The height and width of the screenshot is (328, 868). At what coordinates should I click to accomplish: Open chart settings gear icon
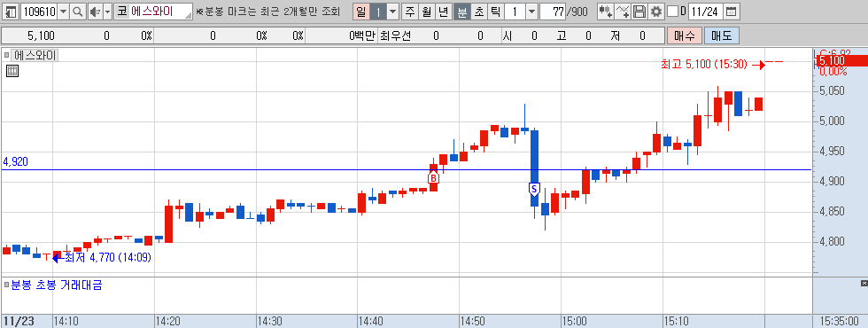point(656,11)
